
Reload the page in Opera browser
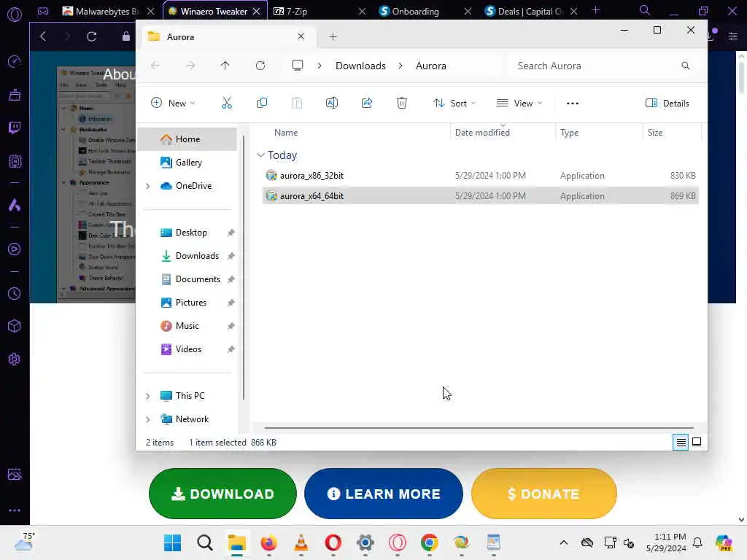click(x=91, y=36)
